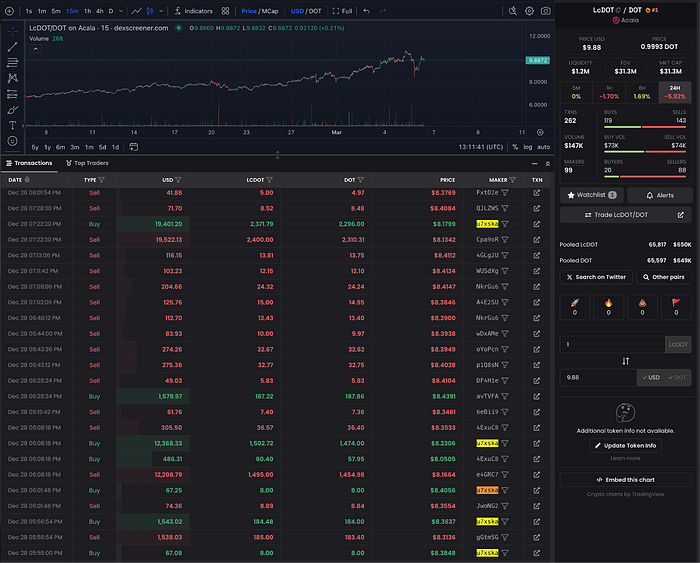Open the go-to-date calendar icon
700x563 pixels.
(133, 147)
